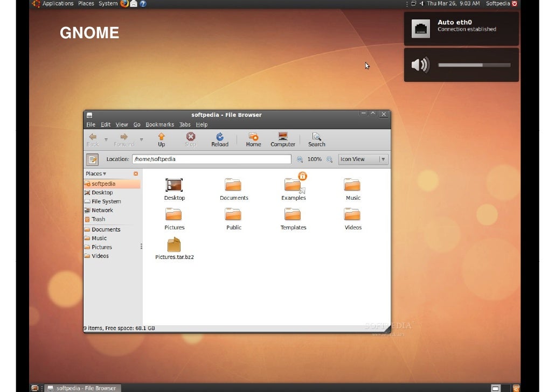Image resolution: width=555 pixels, height=392 pixels.
Task: Open Home folder from toolbar
Action: [253, 140]
